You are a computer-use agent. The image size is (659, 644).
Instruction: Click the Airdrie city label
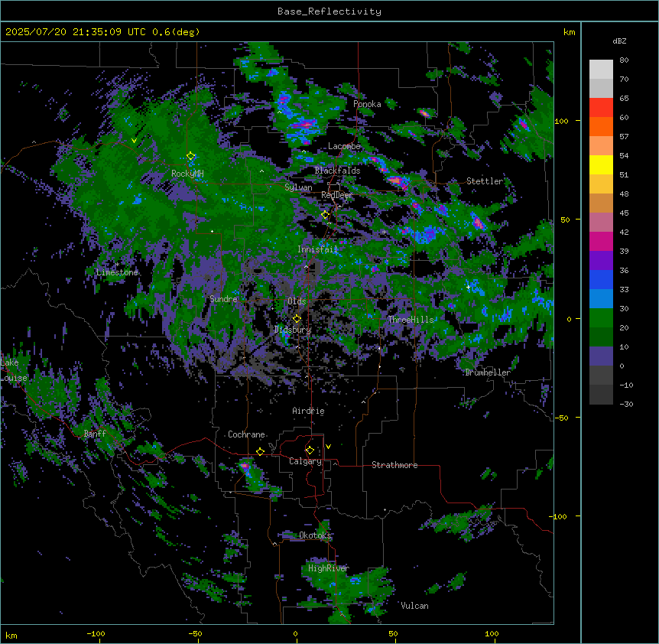[309, 411]
